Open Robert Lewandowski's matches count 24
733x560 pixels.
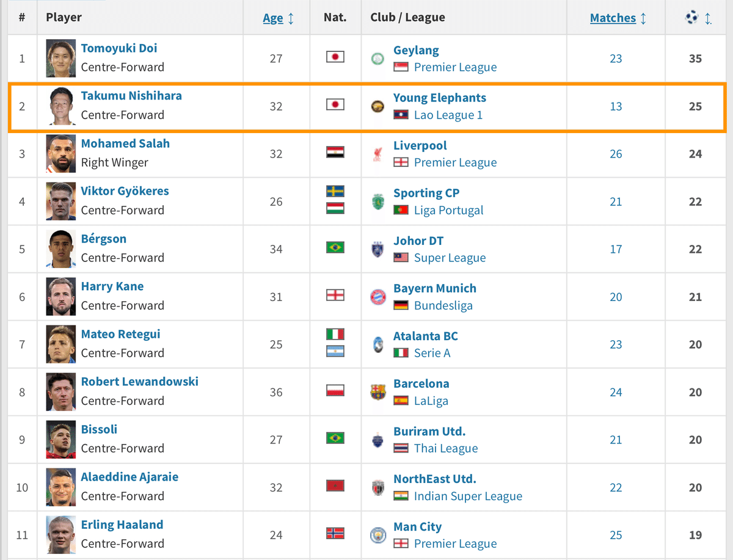(616, 392)
